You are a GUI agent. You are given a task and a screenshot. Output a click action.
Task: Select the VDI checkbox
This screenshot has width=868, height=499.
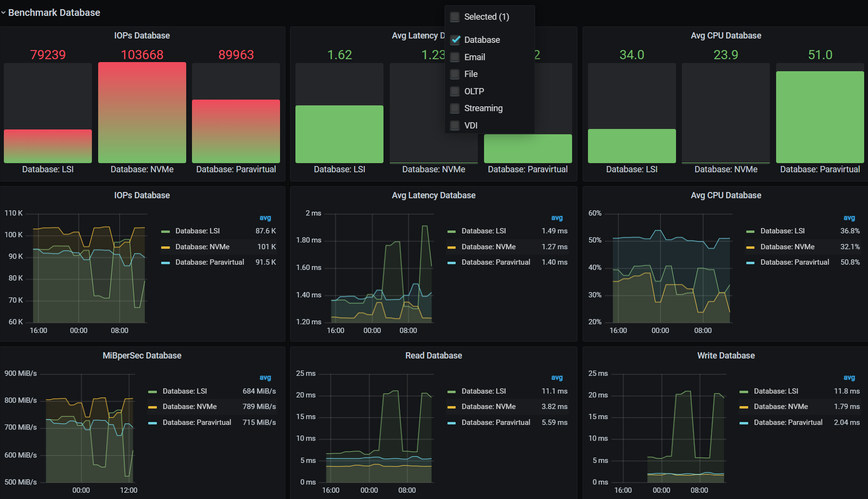click(455, 125)
